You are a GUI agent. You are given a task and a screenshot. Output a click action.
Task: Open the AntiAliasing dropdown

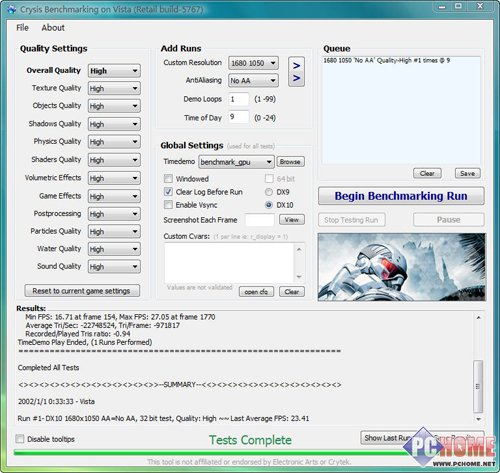tap(253, 80)
